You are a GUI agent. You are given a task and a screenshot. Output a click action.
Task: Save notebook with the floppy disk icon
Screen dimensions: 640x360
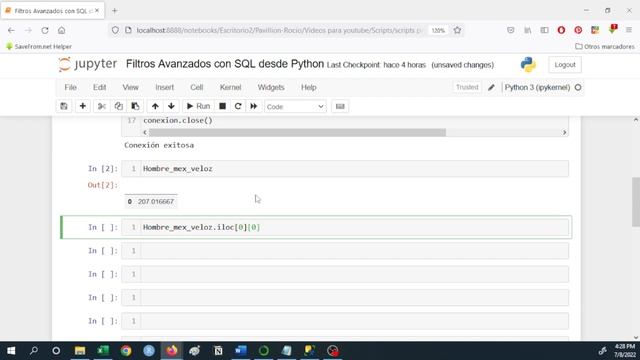click(x=64, y=107)
